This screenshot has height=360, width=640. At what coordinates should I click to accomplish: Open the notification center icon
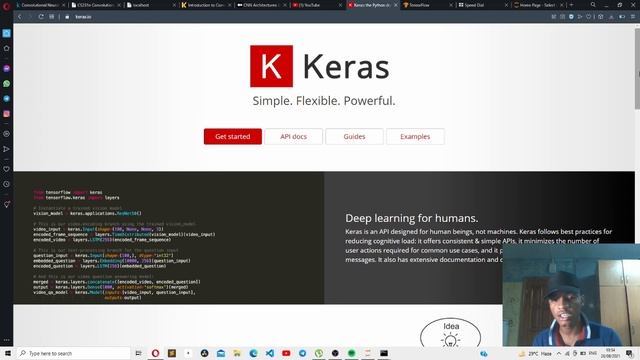tap(630, 353)
